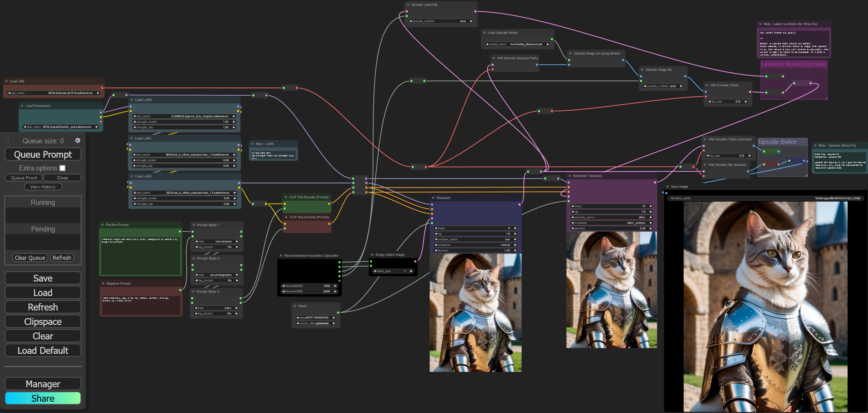
Task: Adjust the denoise slider in KSampler (Upscale)
Action: (x=612, y=229)
